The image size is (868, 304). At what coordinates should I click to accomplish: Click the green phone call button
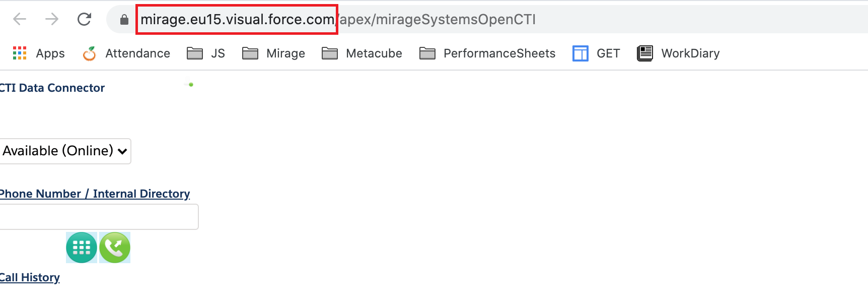click(x=115, y=248)
